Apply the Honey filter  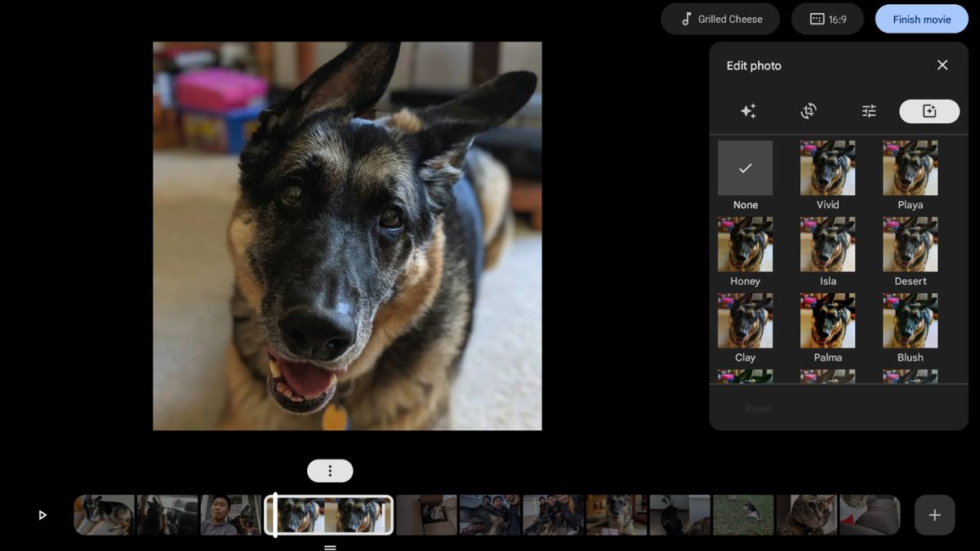[x=744, y=244]
